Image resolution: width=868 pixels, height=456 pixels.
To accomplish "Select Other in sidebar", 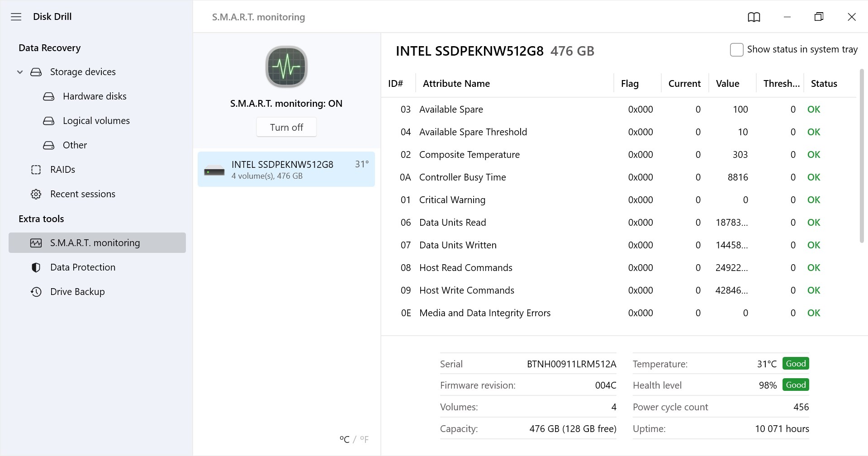I will point(98,145).
